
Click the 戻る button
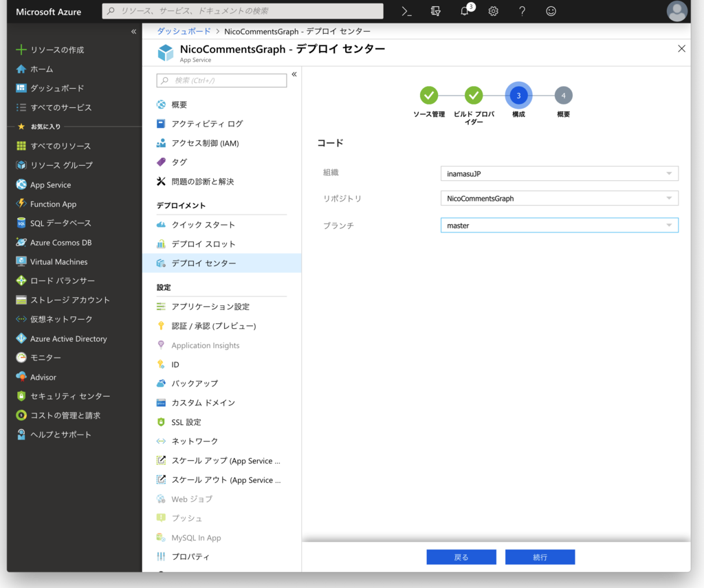461,557
